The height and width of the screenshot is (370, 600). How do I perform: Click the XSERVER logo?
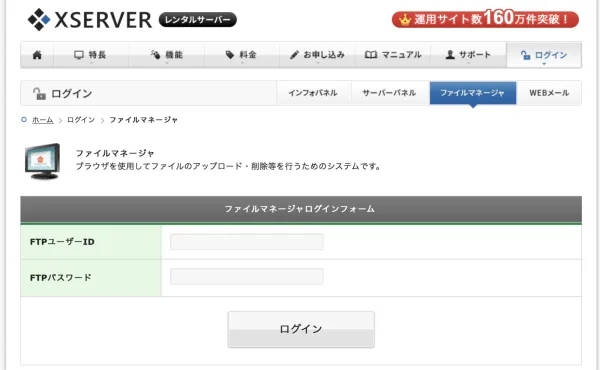pos(90,20)
